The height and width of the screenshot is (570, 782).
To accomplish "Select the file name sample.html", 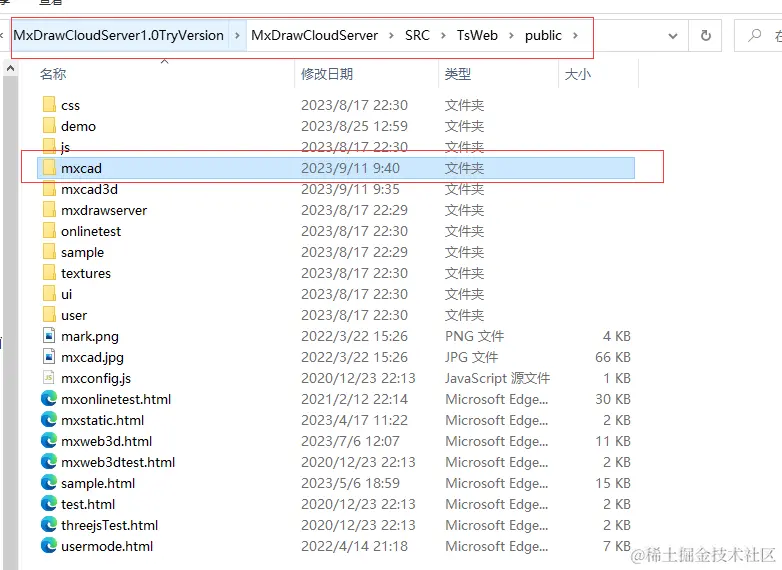I will coord(98,483).
